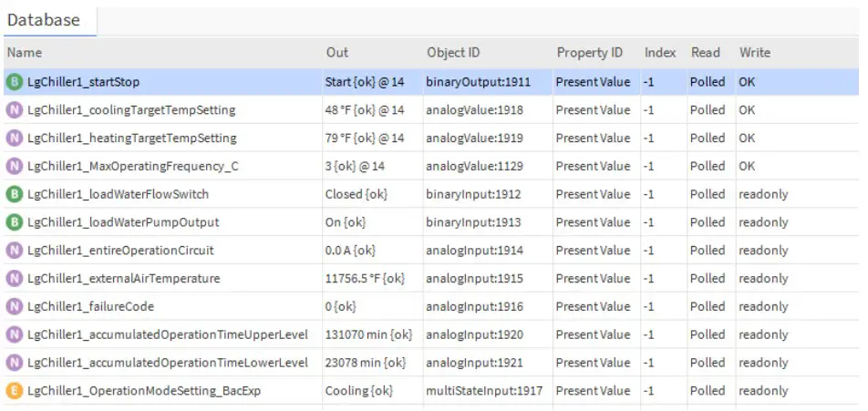Image resolution: width=868 pixels, height=411 pixels.
Task: Click the Out column header
Action: point(336,53)
